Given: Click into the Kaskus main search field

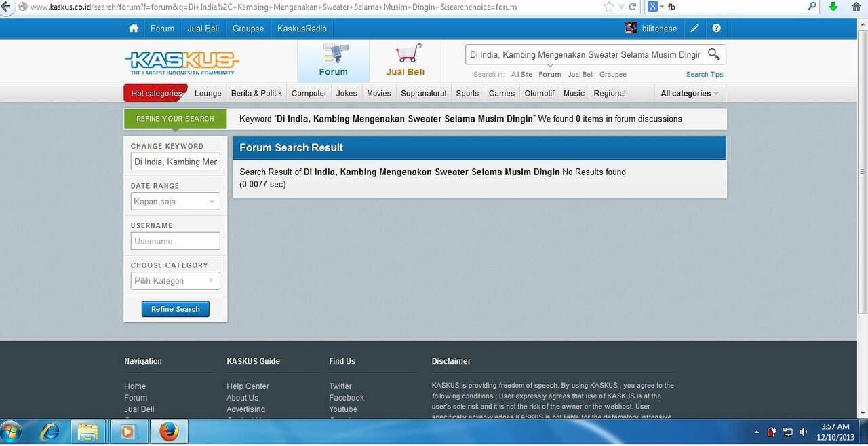Looking at the screenshot, I should pos(585,54).
